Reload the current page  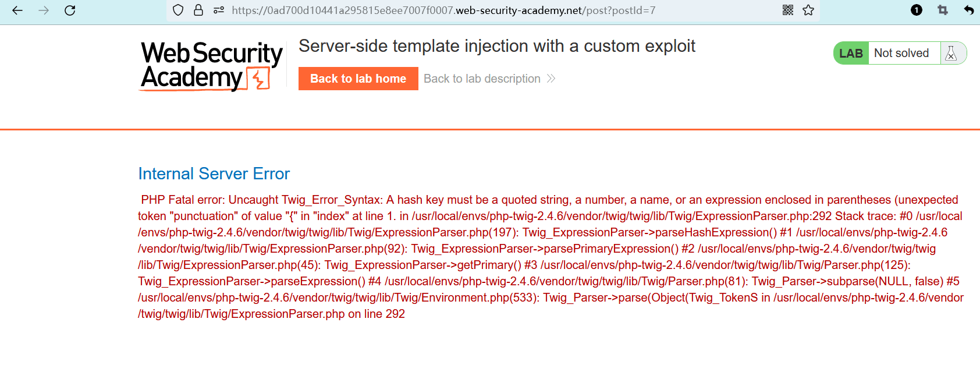[x=70, y=10]
